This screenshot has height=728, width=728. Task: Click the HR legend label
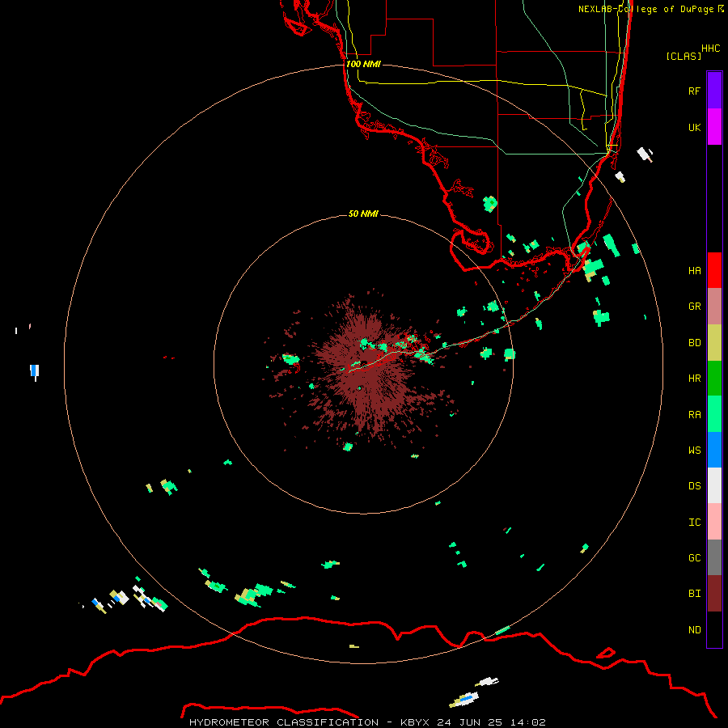[x=694, y=379]
